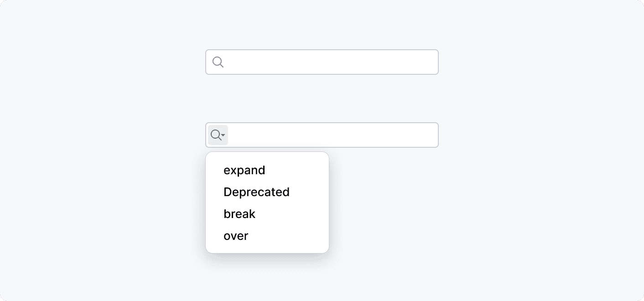This screenshot has width=644, height=301.
Task: Choose 'Deprecated' in the dropdown menu
Action: (256, 192)
